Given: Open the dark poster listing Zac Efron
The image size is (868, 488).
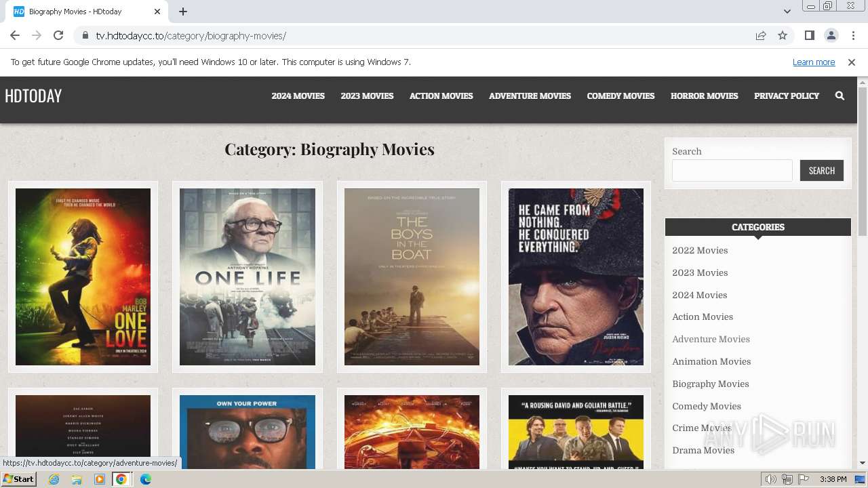Looking at the screenshot, I should (83, 432).
